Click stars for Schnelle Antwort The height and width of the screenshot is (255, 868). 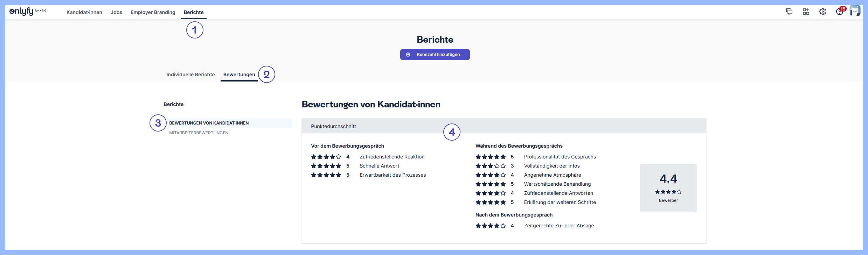coord(326,166)
